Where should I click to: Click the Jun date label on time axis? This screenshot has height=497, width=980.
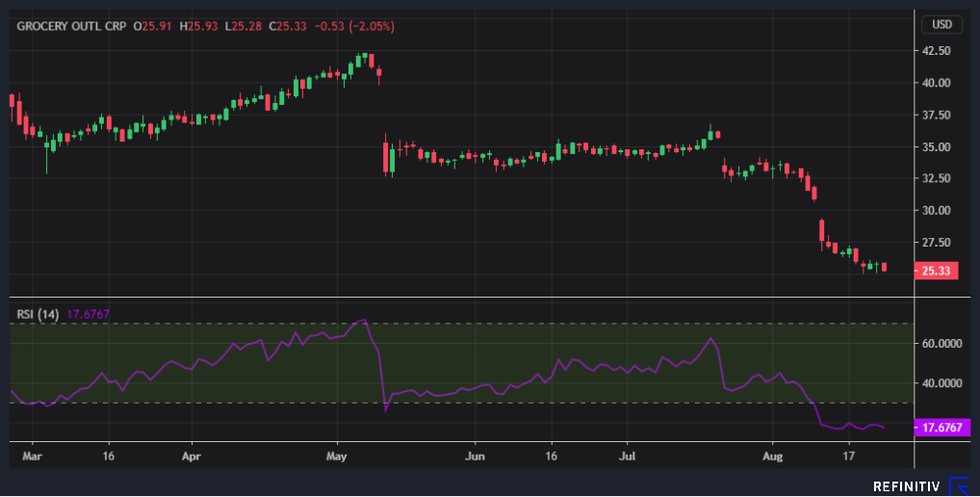coord(475,456)
